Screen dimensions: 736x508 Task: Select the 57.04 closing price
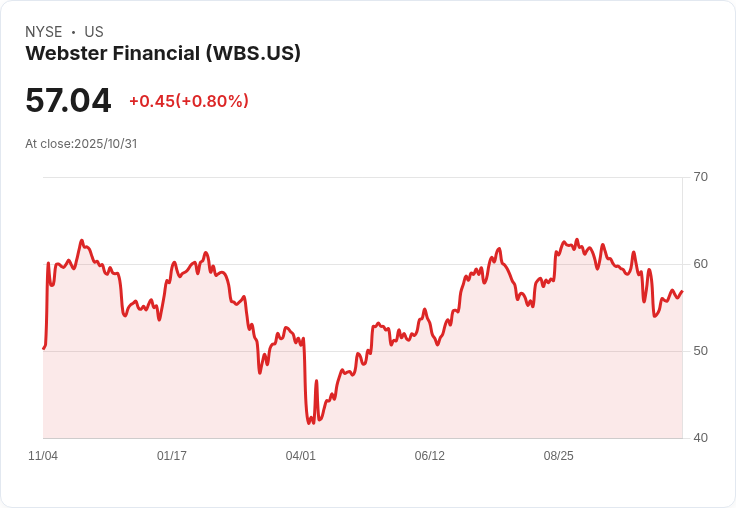pyautogui.click(x=69, y=100)
